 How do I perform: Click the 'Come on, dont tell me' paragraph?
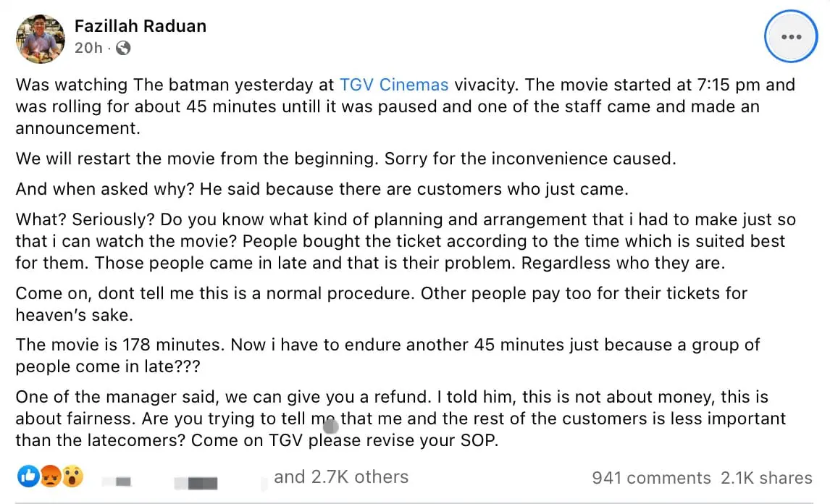pyautogui.click(x=382, y=303)
